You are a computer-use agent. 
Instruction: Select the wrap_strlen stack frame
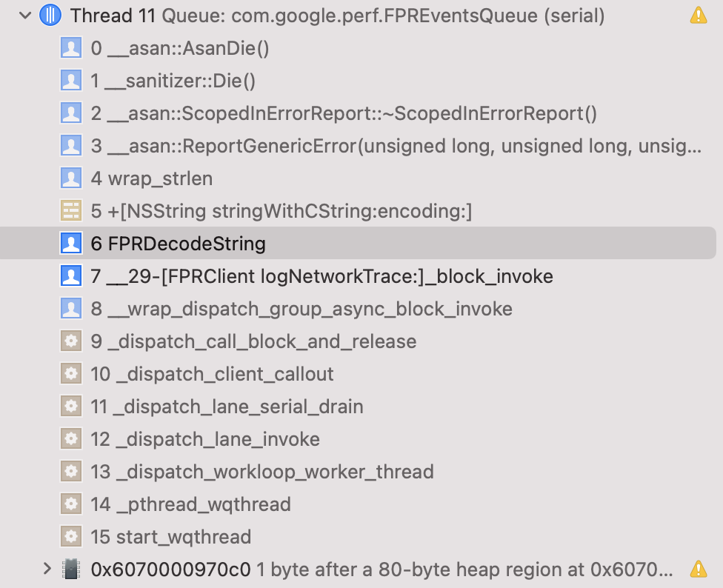[x=152, y=178]
